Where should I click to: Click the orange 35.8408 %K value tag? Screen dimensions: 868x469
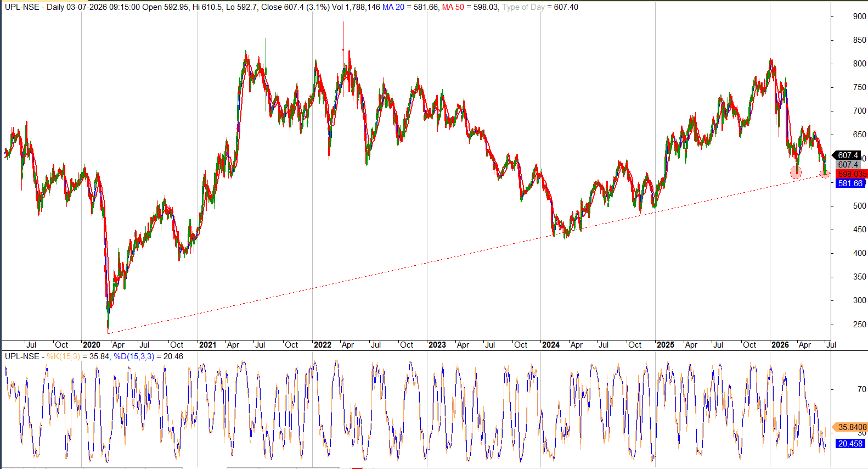[851, 427]
